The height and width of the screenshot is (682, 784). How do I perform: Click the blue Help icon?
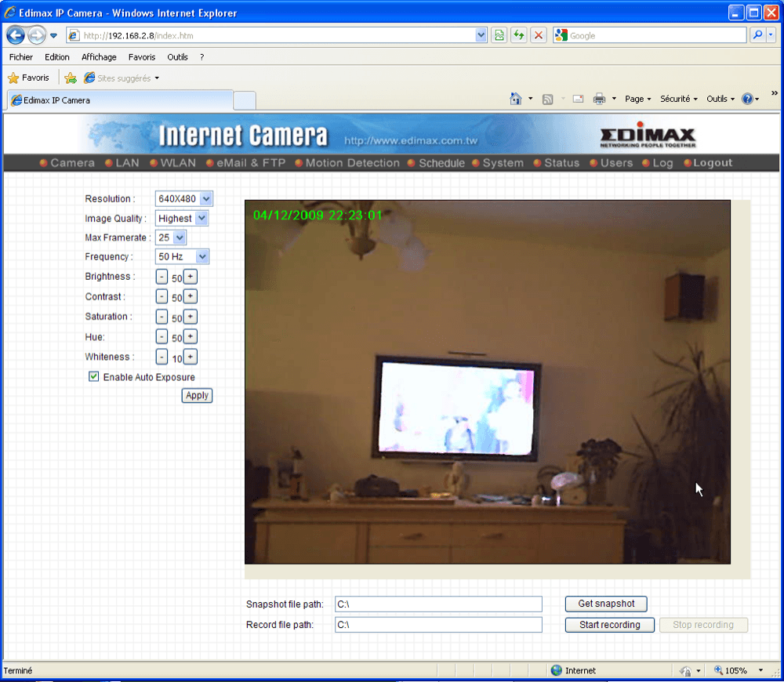click(x=747, y=99)
